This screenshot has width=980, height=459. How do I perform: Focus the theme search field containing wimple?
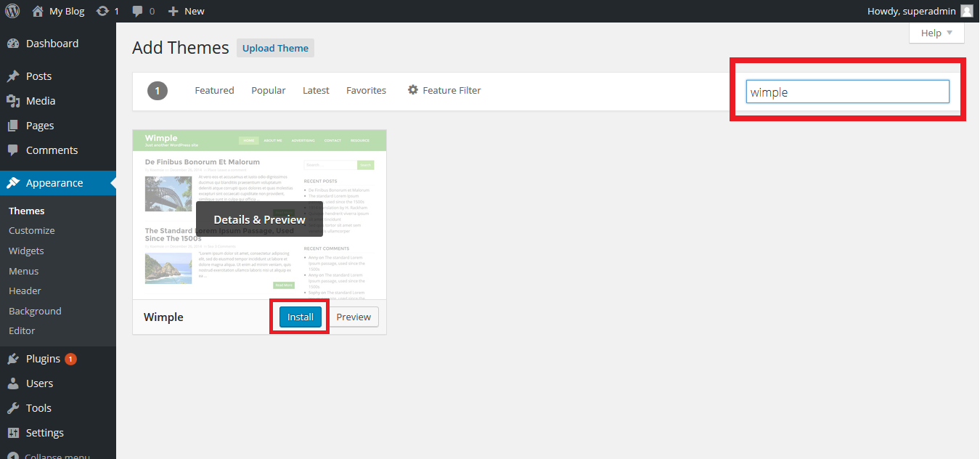pyautogui.click(x=848, y=92)
